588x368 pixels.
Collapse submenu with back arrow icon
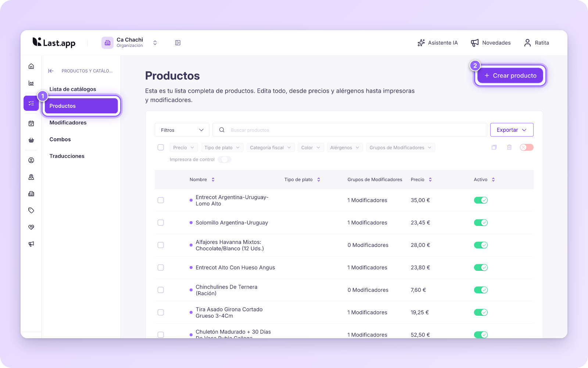pos(51,71)
